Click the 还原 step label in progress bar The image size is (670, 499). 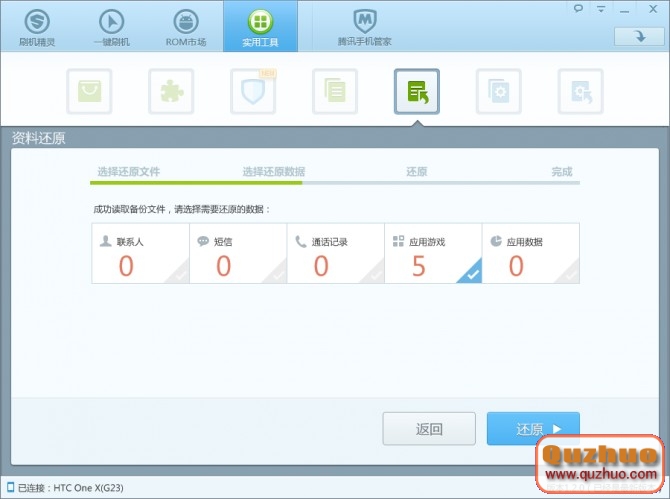click(417, 172)
